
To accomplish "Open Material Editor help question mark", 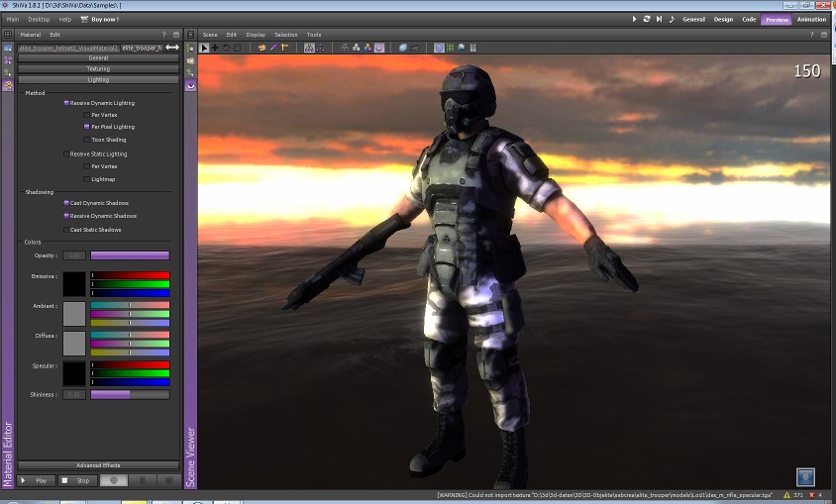I will tap(163, 35).
